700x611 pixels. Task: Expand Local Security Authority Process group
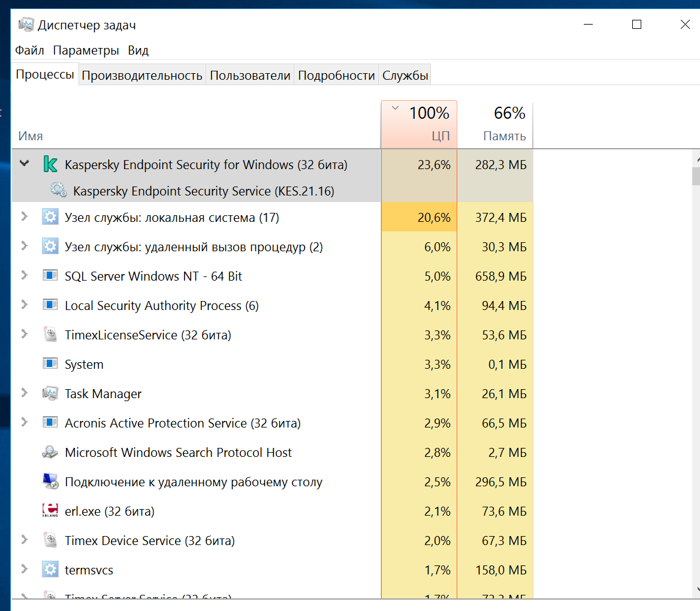25,305
